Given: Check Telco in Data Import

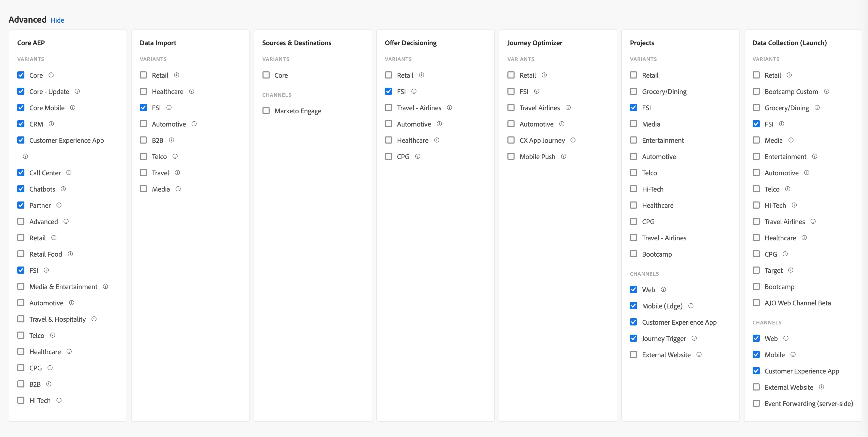Looking at the screenshot, I should click(143, 156).
